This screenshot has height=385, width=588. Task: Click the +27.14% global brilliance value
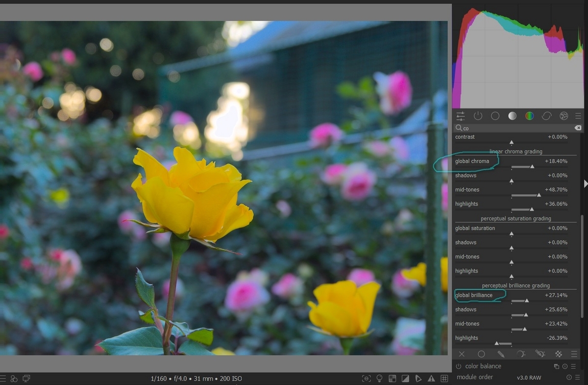point(556,295)
